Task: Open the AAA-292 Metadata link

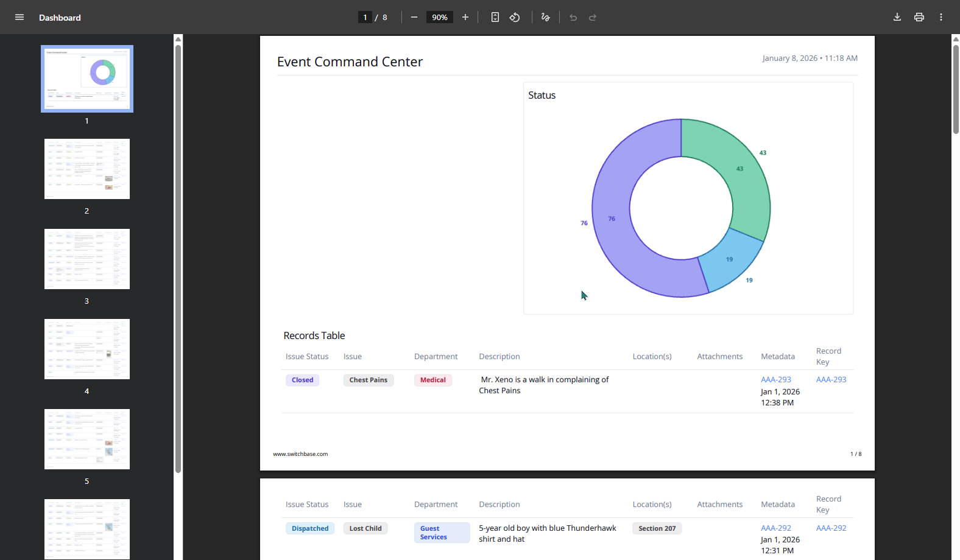Action: 775,528
